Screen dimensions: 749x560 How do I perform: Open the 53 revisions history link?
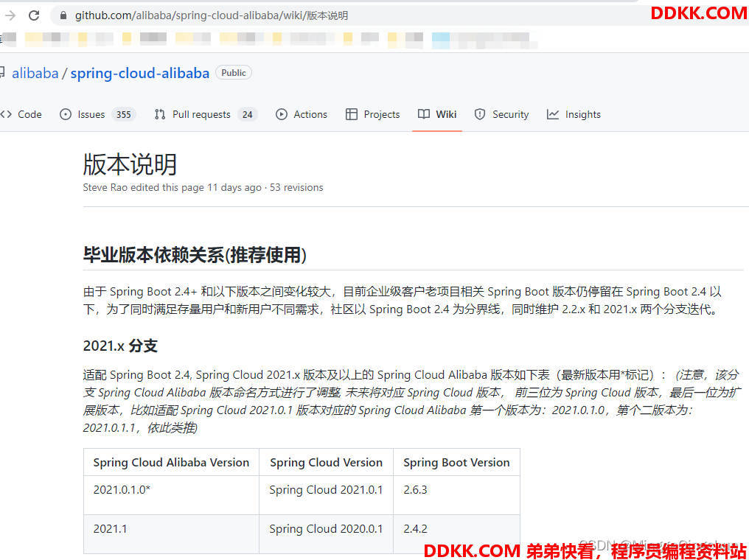coord(296,188)
